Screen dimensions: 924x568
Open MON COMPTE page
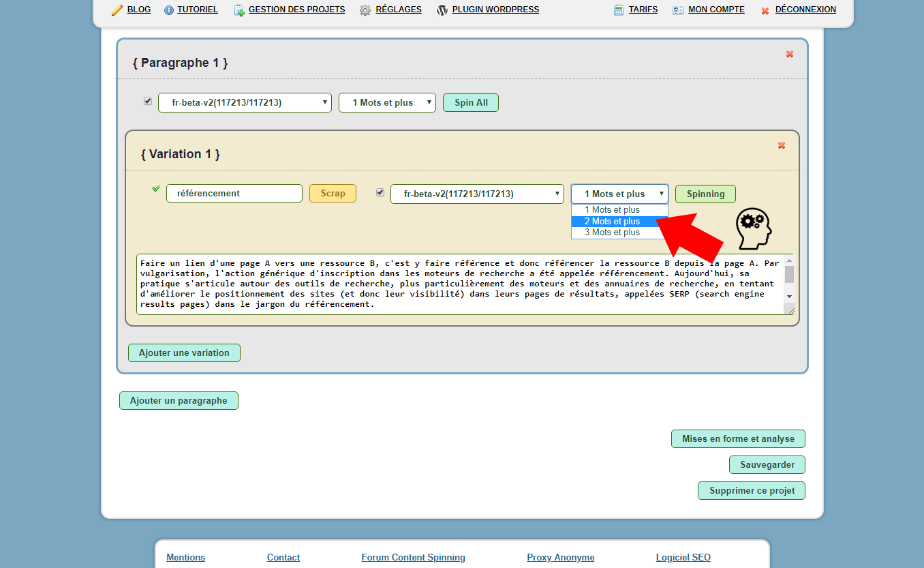(716, 10)
